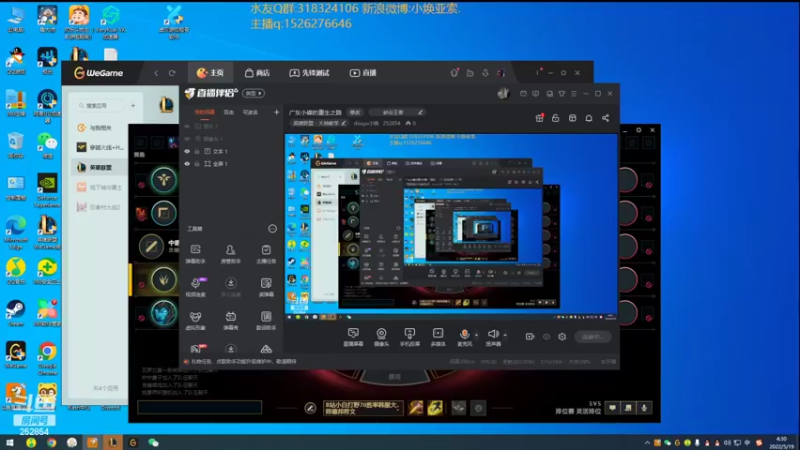Click the Steam desktop shortcut
The height and width of the screenshot is (450, 800).
click(x=16, y=313)
